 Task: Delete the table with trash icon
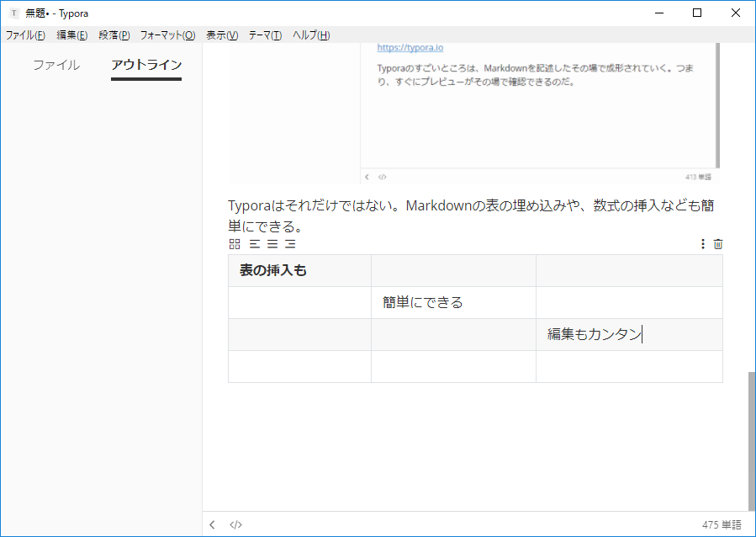pos(718,244)
